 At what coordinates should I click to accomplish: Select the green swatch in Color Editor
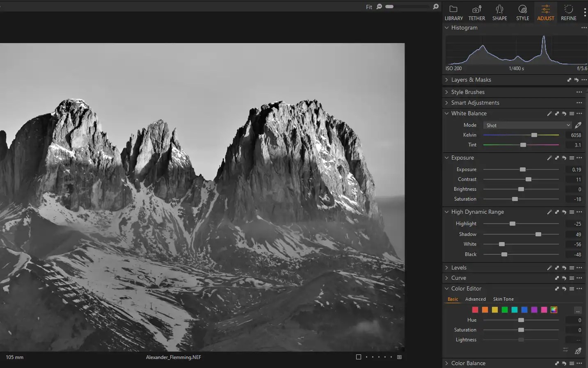504,310
